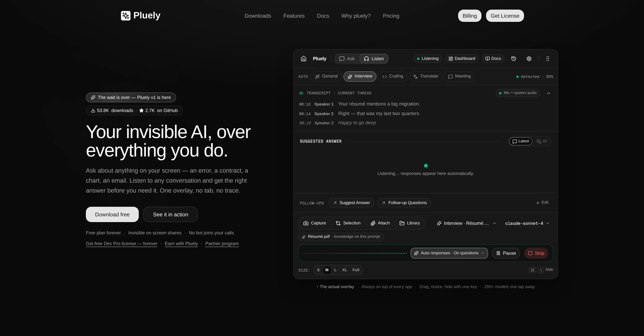Click See it in action button

[171, 214]
